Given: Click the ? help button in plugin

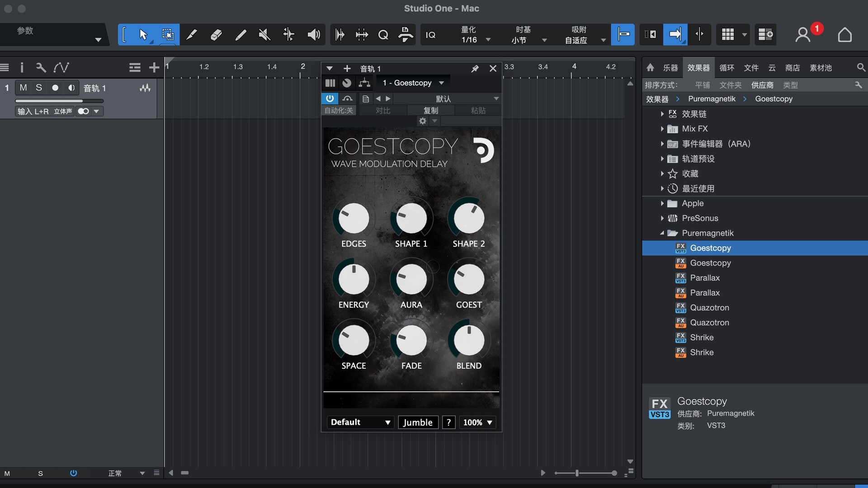Looking at the screenshot, I should click(x=448, y=422).
